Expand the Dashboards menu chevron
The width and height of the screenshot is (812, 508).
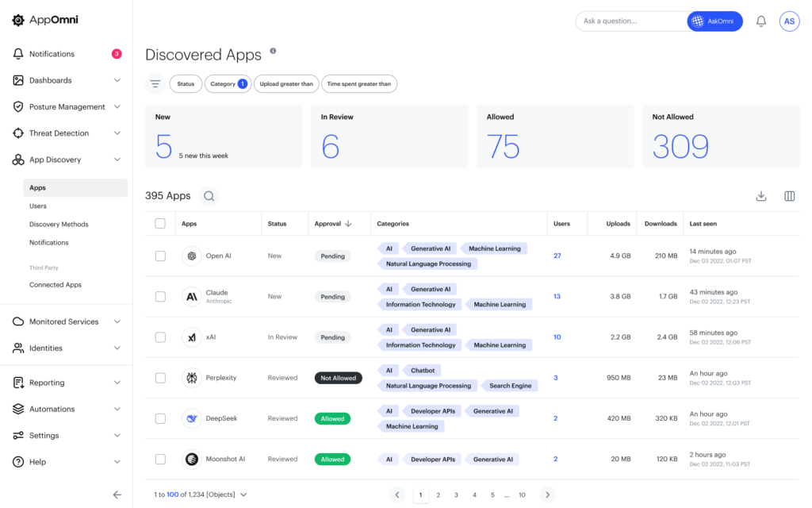[117, 80]
